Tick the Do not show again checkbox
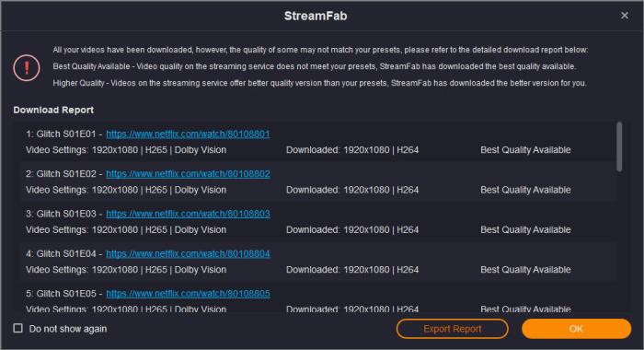This screenshot has width=644, height=350. pos(18,328)
